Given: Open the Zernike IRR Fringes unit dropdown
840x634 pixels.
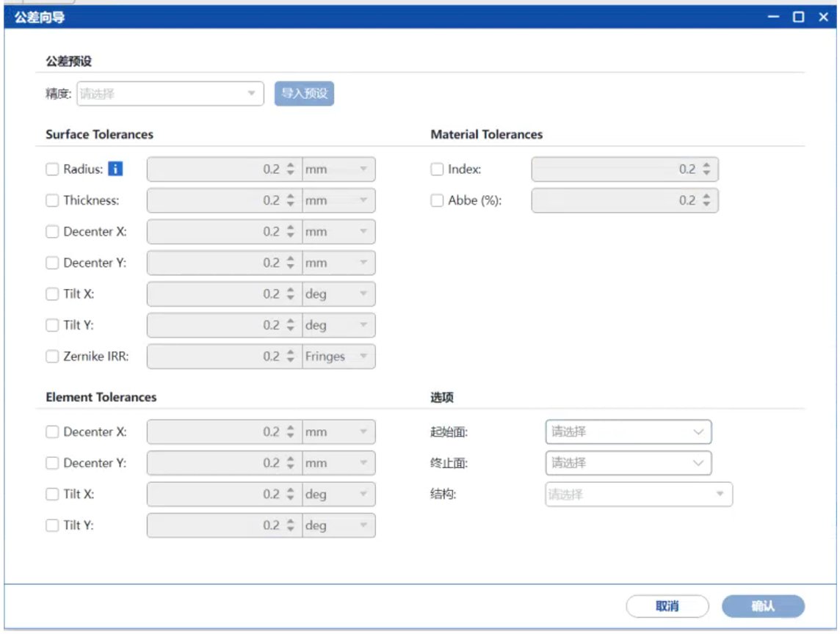Looking at the screenshot, I should tap(338, 357).
